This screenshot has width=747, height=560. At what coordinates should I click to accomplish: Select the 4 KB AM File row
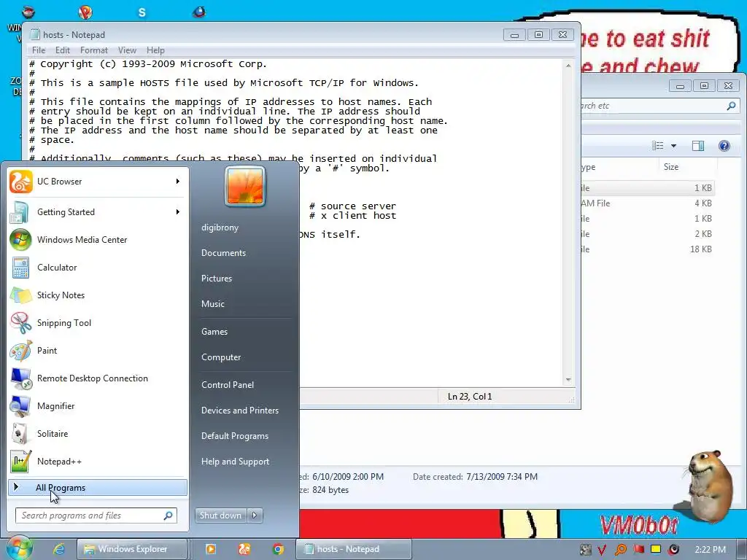[x=648, y=203]
